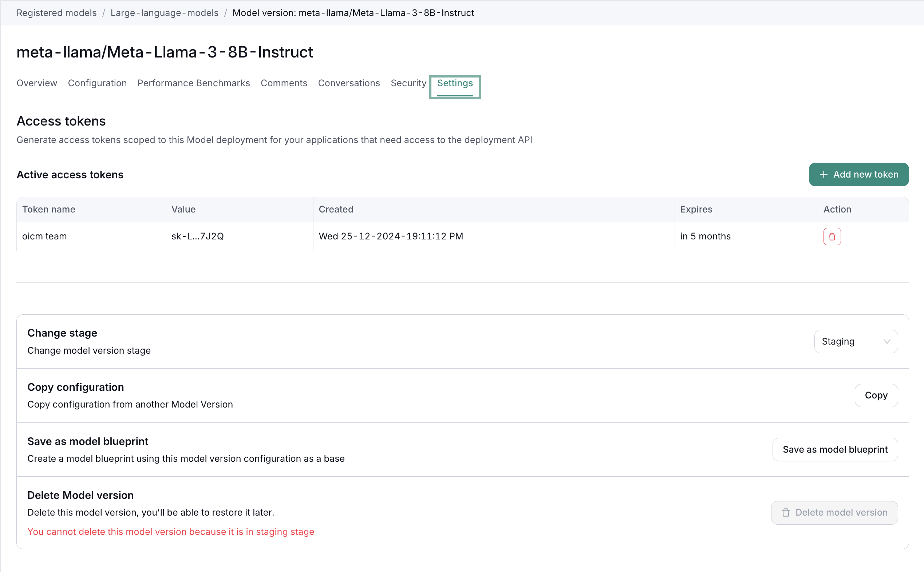Click the trash icon in Delete model version button
The height and width of the screenshot is (572, 924).
tap(786, 513)
